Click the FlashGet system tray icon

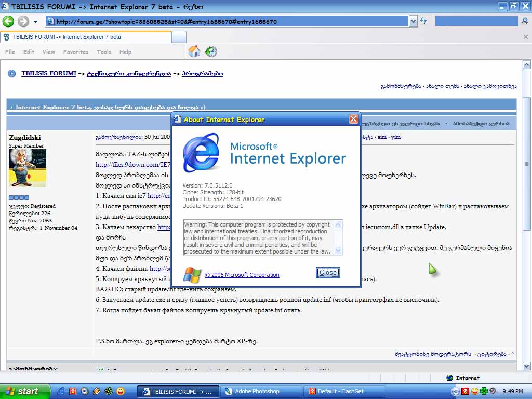pos(465,392)
